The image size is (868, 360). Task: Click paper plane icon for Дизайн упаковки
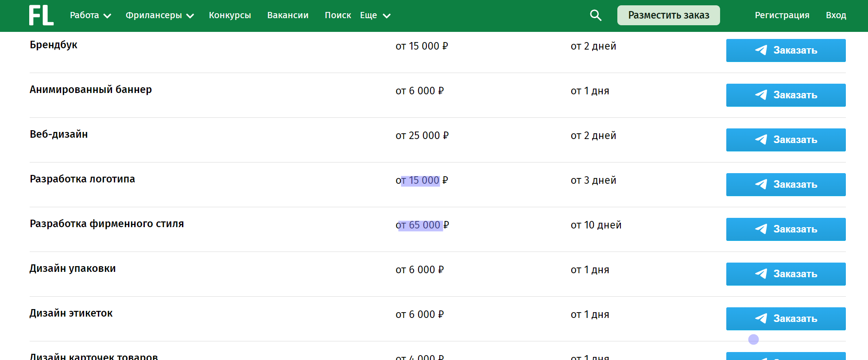[761, 274]
